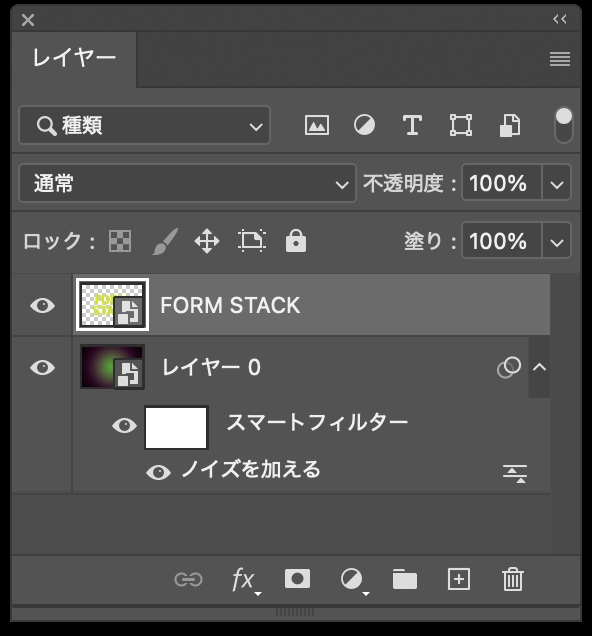The height and width of the screenshot is (636, 592).
Task: Filter for adjustment layers icon
Action: click(364, 125)
